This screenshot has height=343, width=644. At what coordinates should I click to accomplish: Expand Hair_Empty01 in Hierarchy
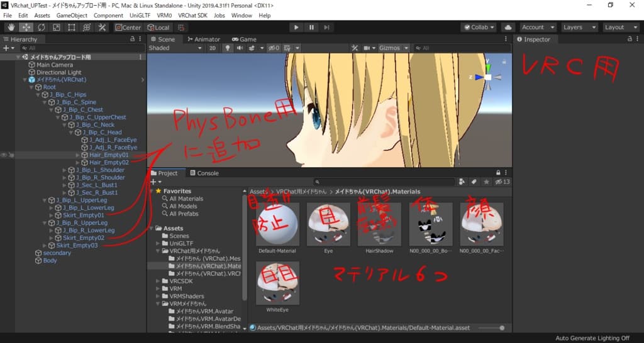(x=77, y=155)
